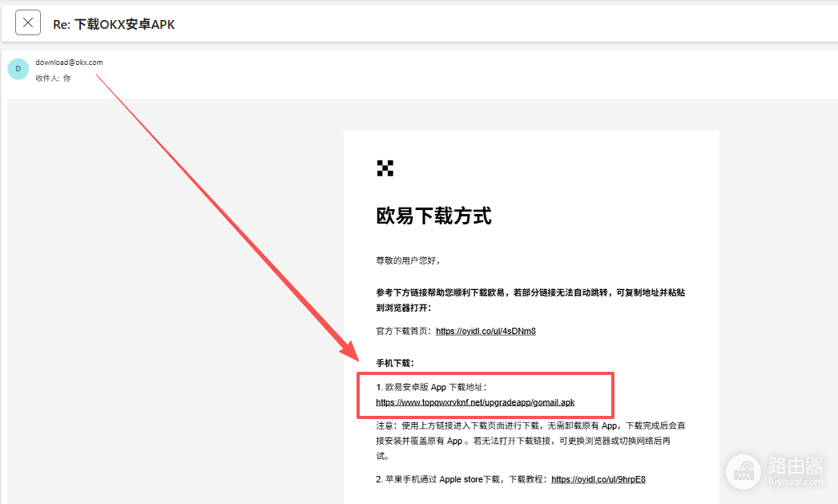Click the greeting text '尊敬的用户您好'
838x504 pixels.
pyautogui.click(x=408, y=261)
